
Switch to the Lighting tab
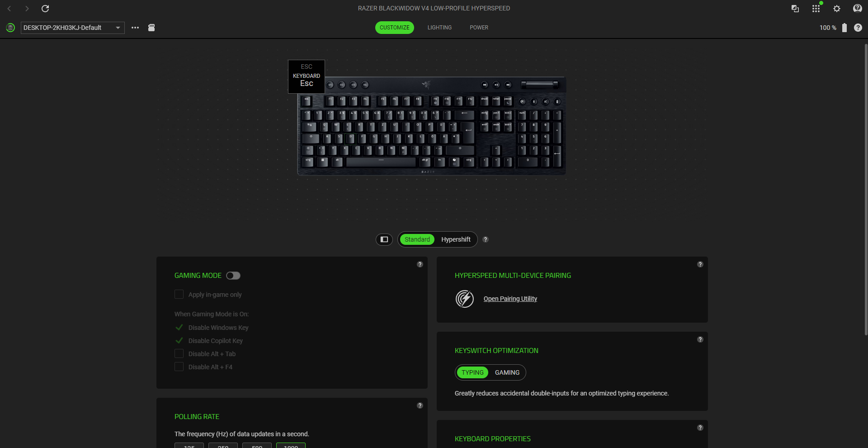coord(439,28)
